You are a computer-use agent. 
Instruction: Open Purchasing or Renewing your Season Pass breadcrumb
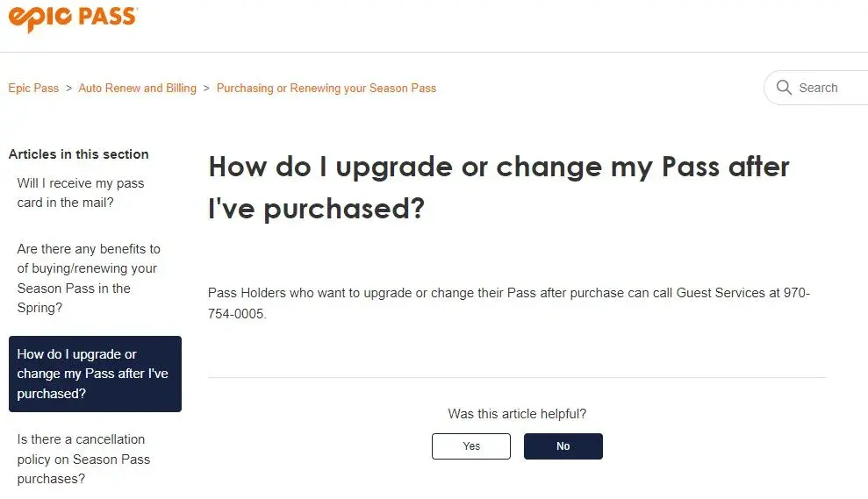tap(326, 89)
